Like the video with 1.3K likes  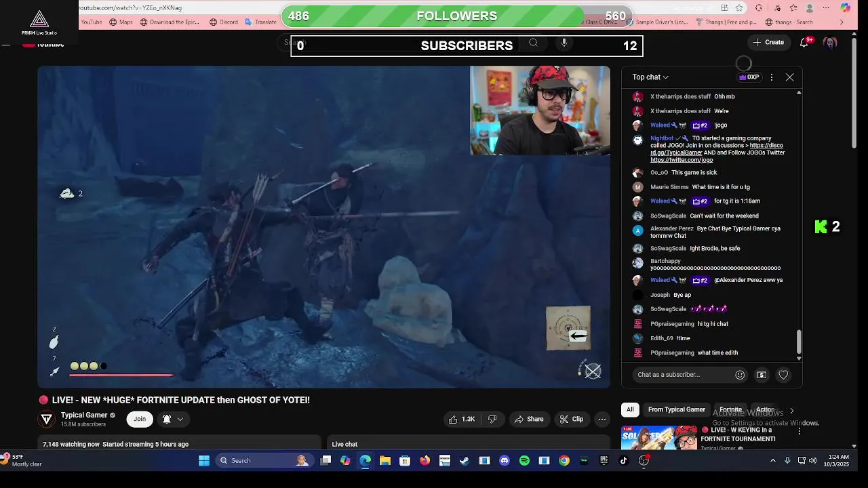(x=461, y=419)
